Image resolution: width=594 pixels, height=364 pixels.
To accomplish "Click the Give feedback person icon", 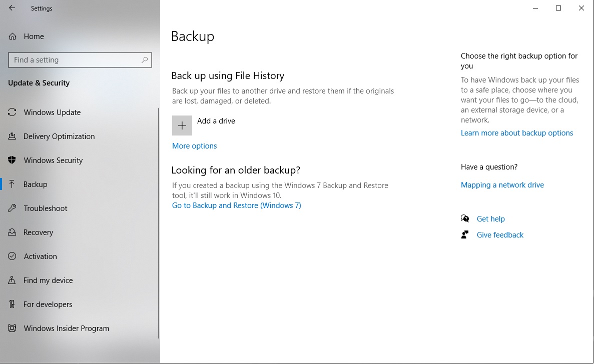I will coord(465,235).
